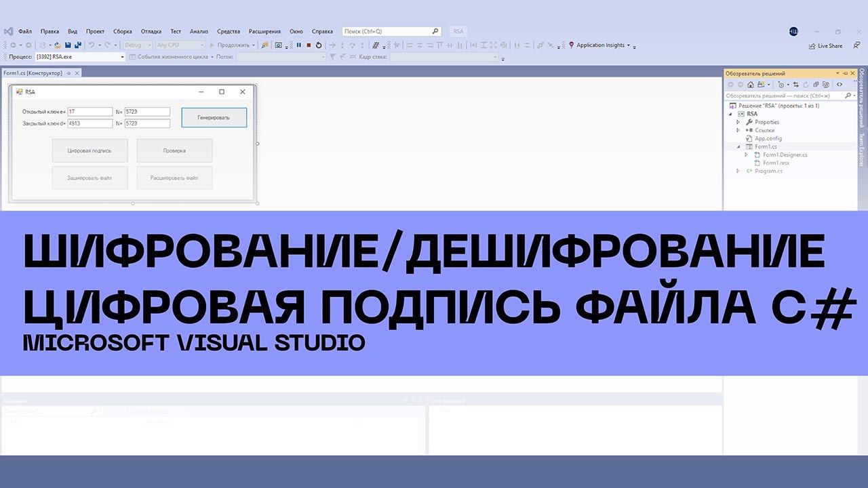Open the Расширения menu

click(264, 31)
